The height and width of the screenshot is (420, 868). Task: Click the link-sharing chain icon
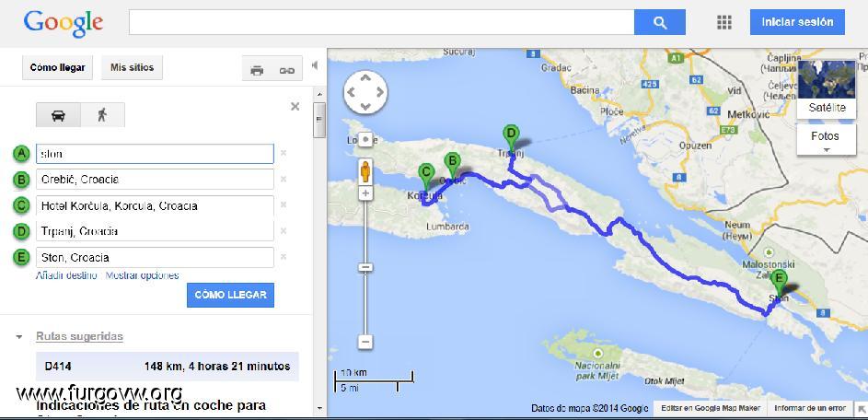coord(286,70)
